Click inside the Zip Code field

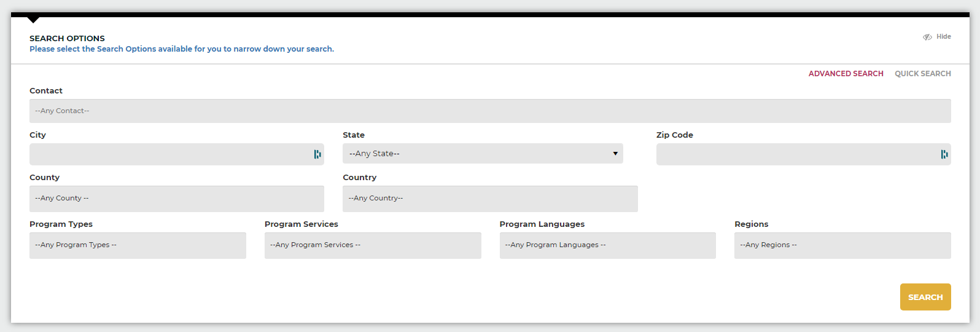point(795,154)
